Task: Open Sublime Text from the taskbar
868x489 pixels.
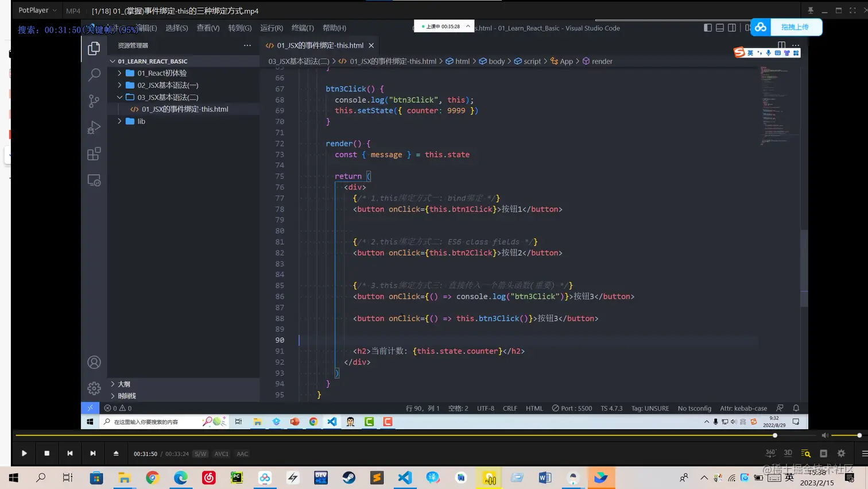Action: [x=377, y=478]
